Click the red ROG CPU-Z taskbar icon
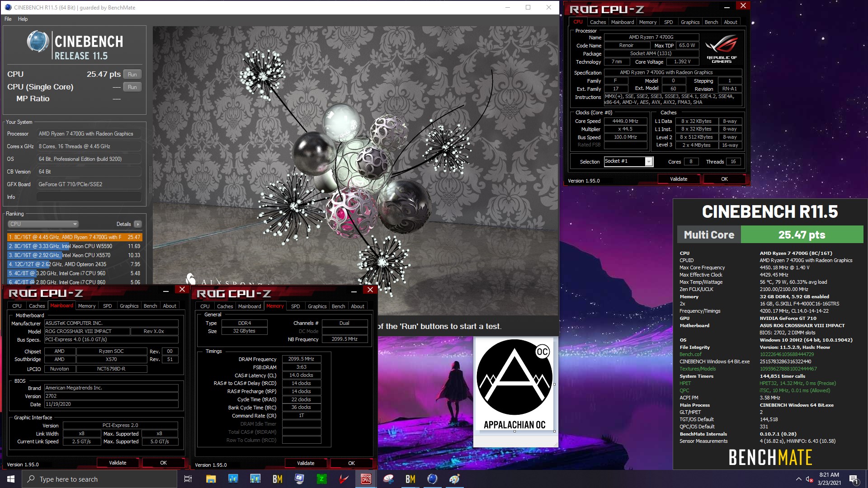 coord(366,479)
